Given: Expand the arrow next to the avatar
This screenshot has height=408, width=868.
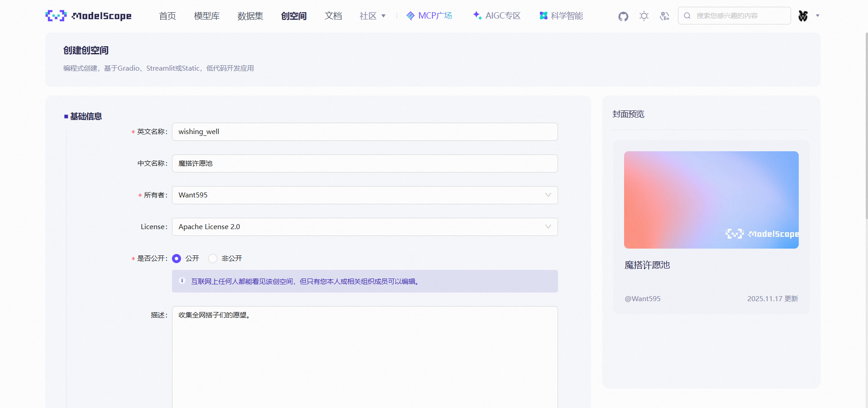Looking at the screenshot, I should [818, 16].
